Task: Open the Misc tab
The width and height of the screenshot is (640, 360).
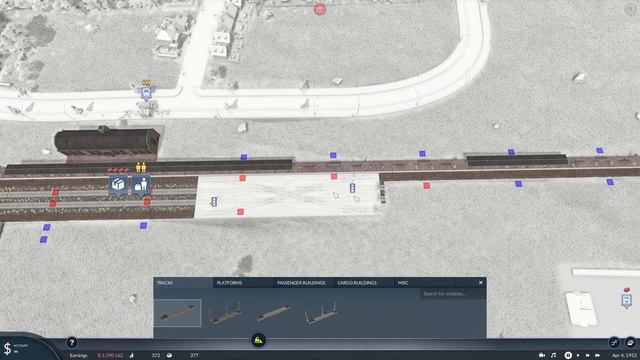Action: click(x=424, y=282)
